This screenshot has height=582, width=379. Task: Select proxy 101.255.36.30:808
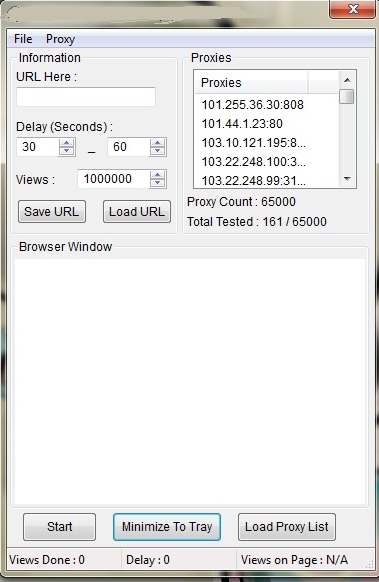pos(252,105)
